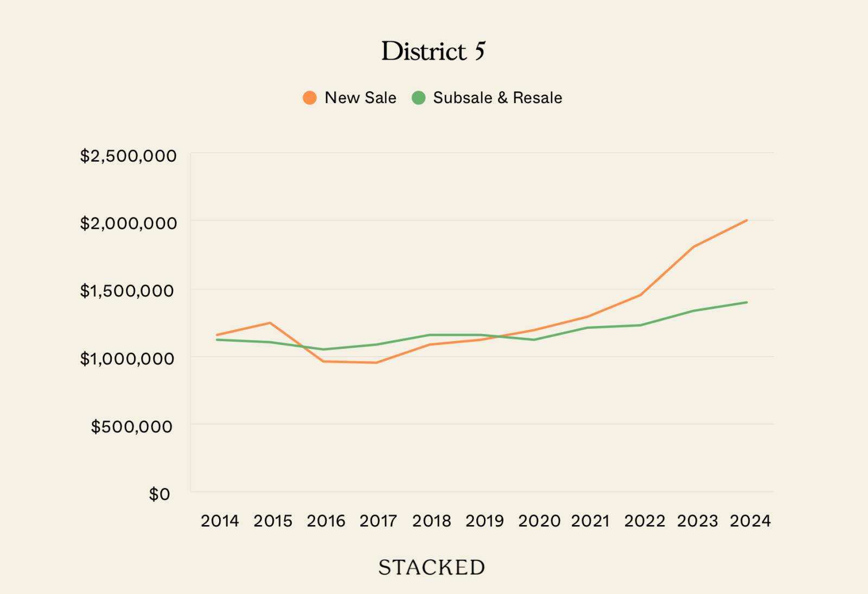The image size is (868, 594).
Task: Click the $1,500,000 y-axis label
Action: [127, 291]
